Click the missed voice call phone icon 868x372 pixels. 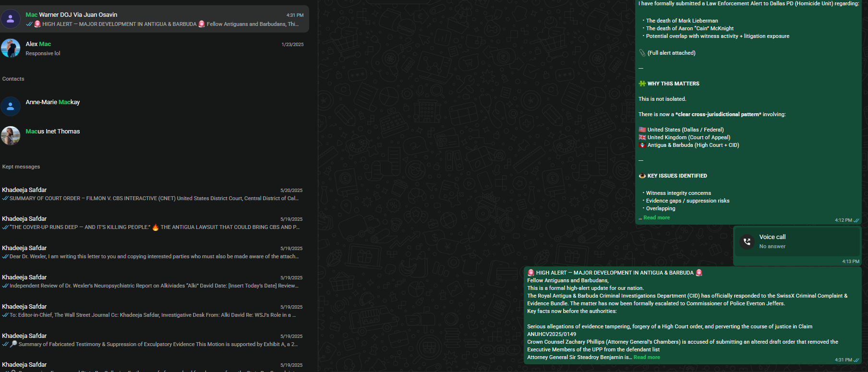click(x=747, y=242)
